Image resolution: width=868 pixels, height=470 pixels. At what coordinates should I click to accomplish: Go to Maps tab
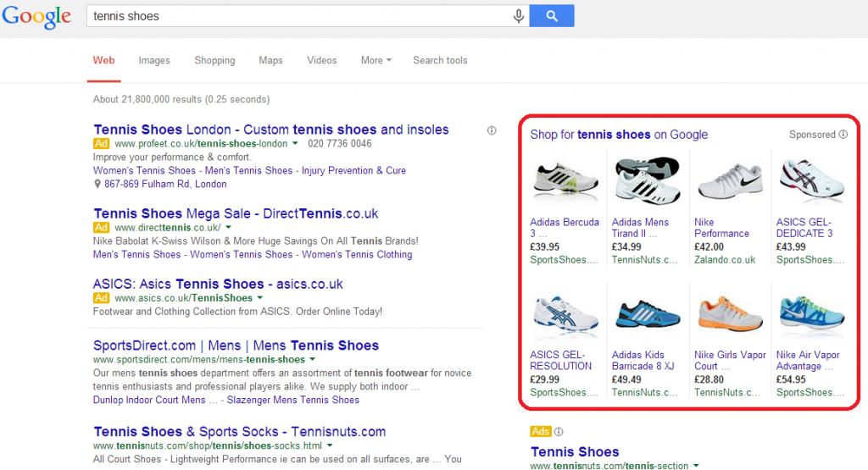(x=270, y=60)
